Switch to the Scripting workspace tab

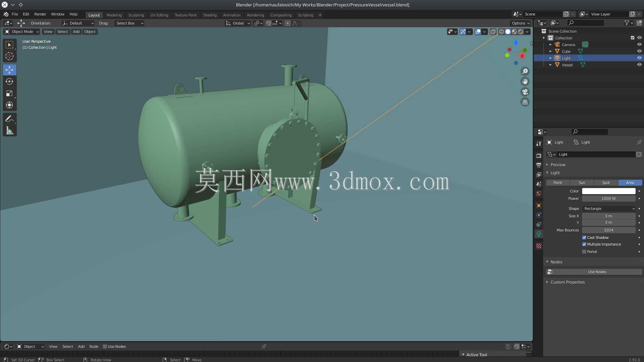pos(305,15)
